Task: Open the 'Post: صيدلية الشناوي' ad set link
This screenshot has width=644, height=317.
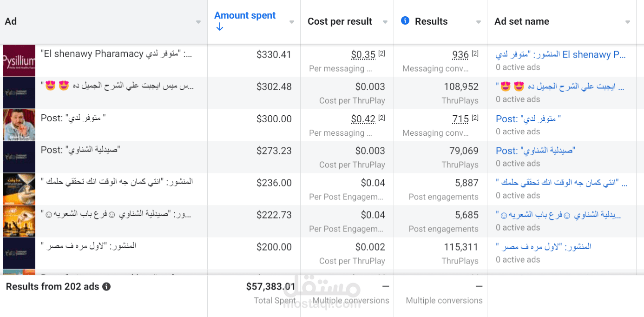Action: (535, 151)
